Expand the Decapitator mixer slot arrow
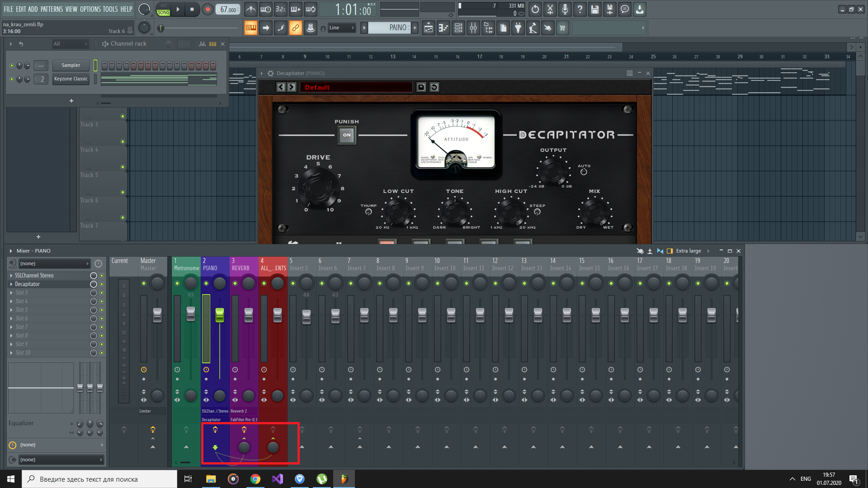Screen dimensions: 868x488 (x=11, y=284)
